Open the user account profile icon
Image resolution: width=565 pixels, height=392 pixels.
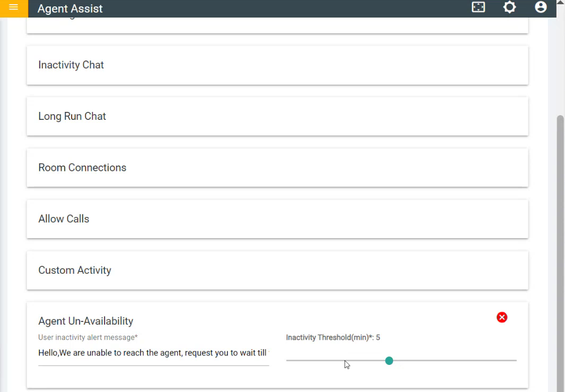[x=541, y=7]
